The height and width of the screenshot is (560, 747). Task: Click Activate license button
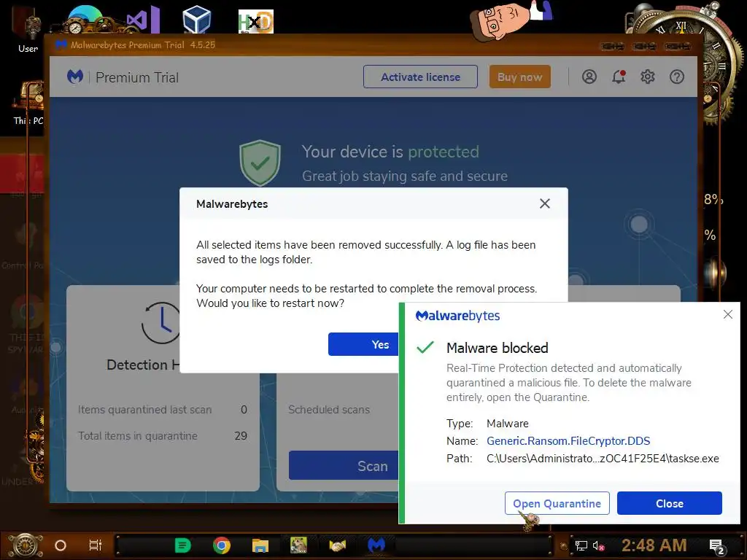pyautogui.click(x=420, y=77)
